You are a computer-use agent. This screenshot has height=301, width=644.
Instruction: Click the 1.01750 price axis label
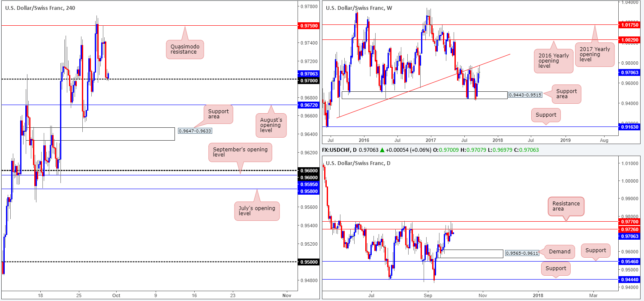(x=629, y=25)
